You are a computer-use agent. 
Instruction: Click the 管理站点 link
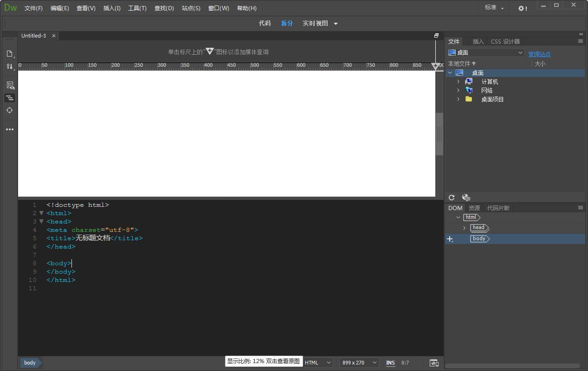tap(539, 54)
